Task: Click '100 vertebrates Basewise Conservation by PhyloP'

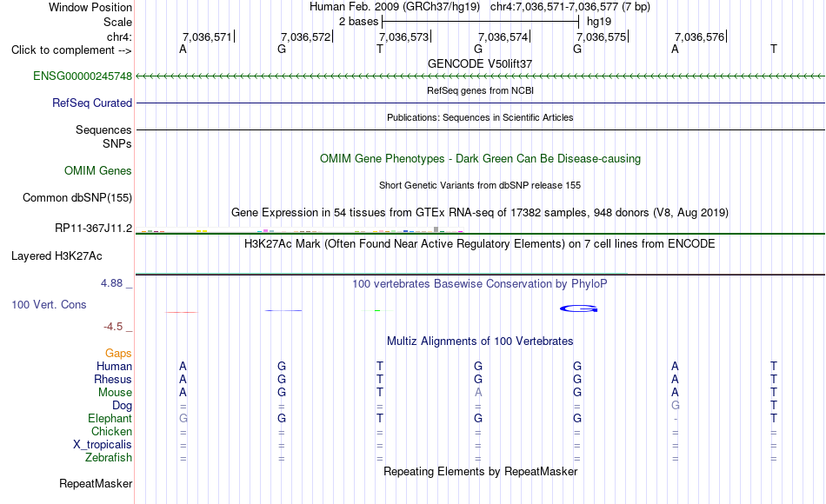Action: 480,284
